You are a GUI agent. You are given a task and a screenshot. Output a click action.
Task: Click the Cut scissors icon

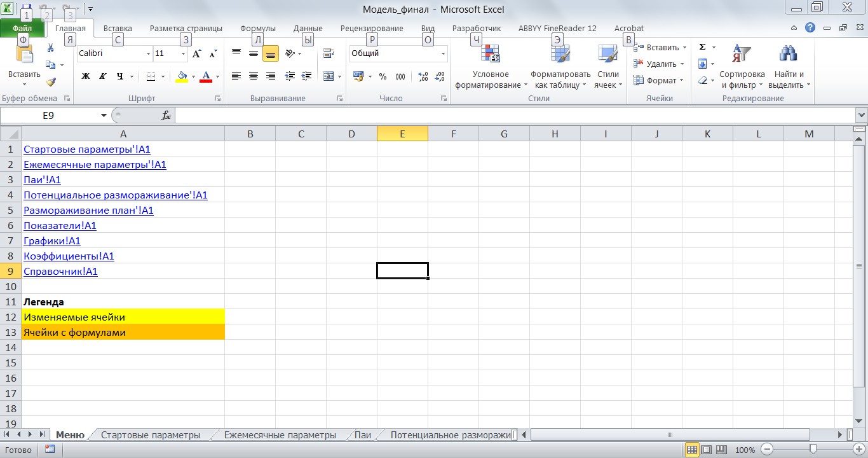tap(51, 48)
